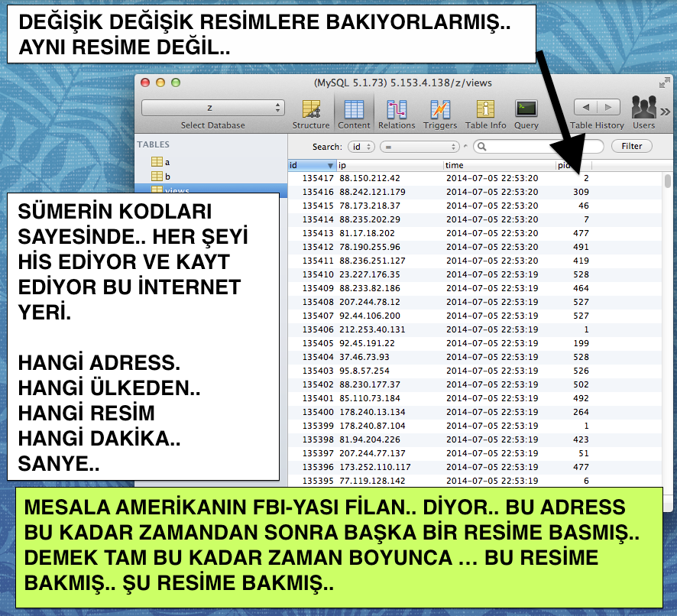Click IP cell 92.44.106.200

pyautogui.click(x=370, y=316)
